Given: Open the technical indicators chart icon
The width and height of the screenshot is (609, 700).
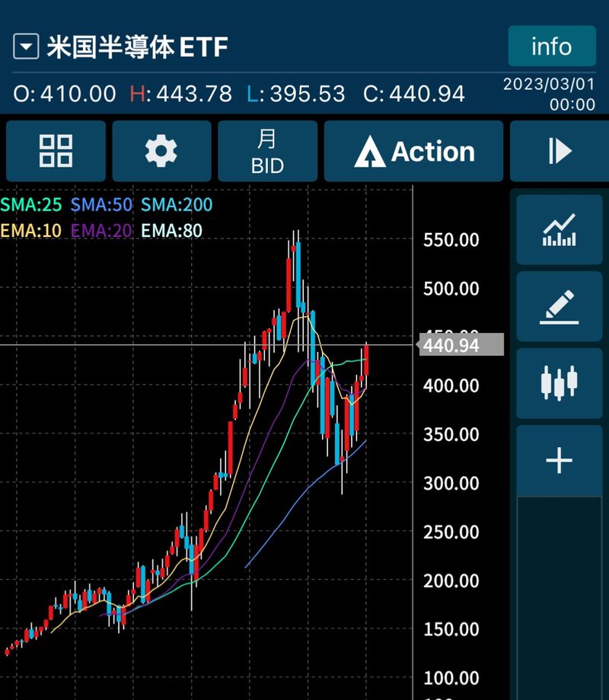Looking at the screenshot, I should click(x=559, y=230).
